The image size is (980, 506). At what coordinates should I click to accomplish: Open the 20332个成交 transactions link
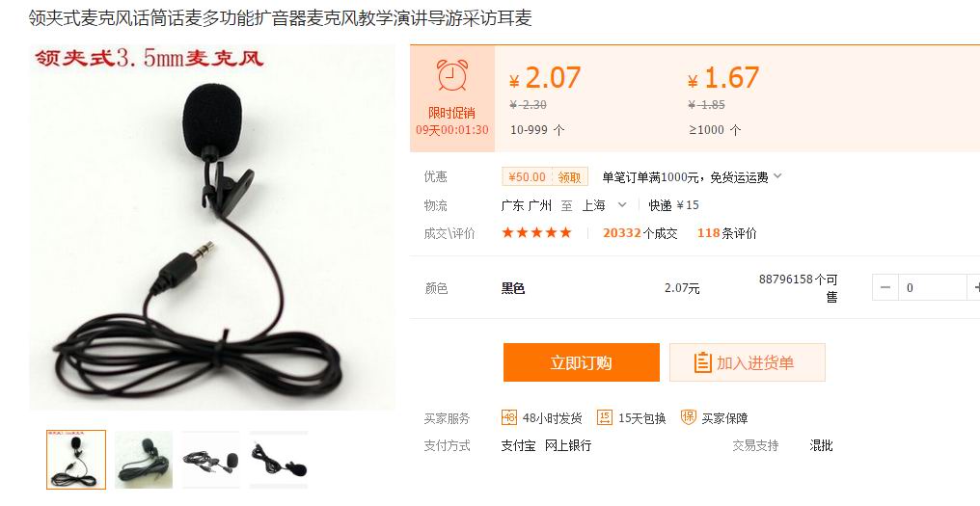click(x=640, y=233)
